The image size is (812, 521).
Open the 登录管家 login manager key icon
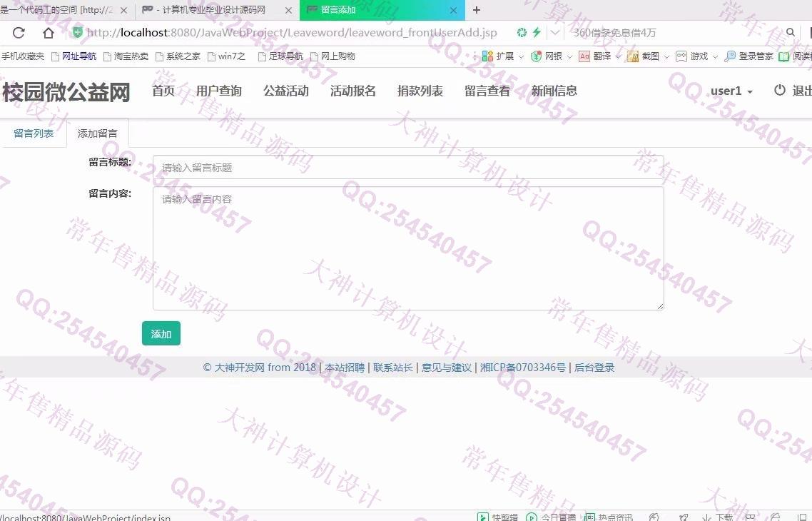(x=730, y=56)
